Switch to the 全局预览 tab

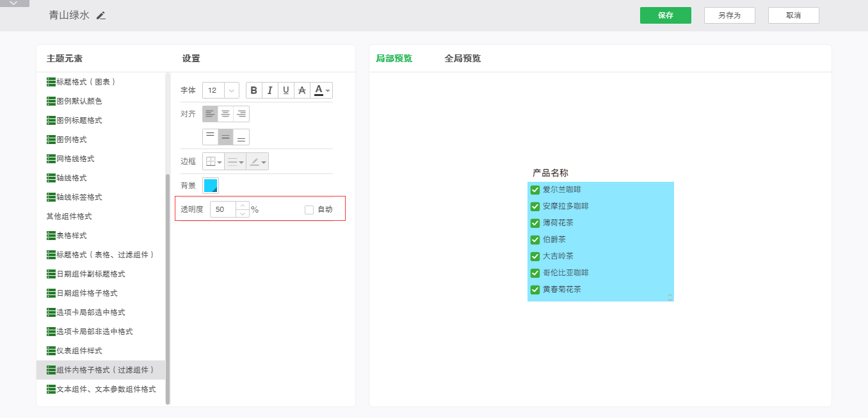462,58
